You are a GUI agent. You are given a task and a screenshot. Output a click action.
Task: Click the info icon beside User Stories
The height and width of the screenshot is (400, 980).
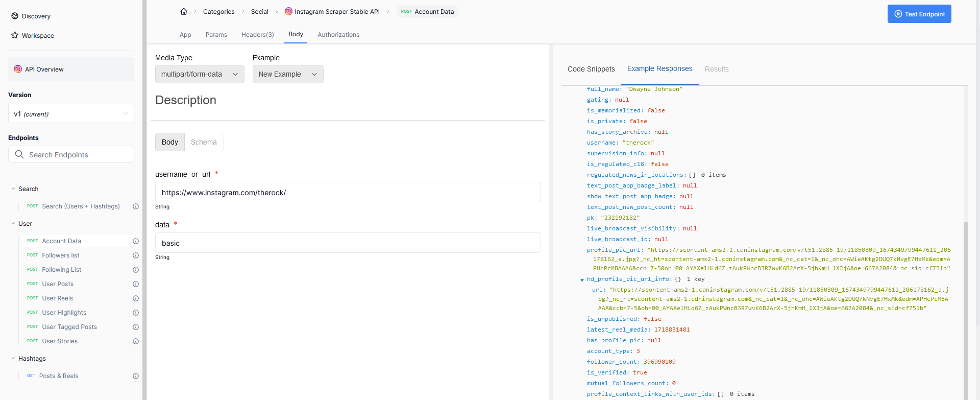coord(136,341)
